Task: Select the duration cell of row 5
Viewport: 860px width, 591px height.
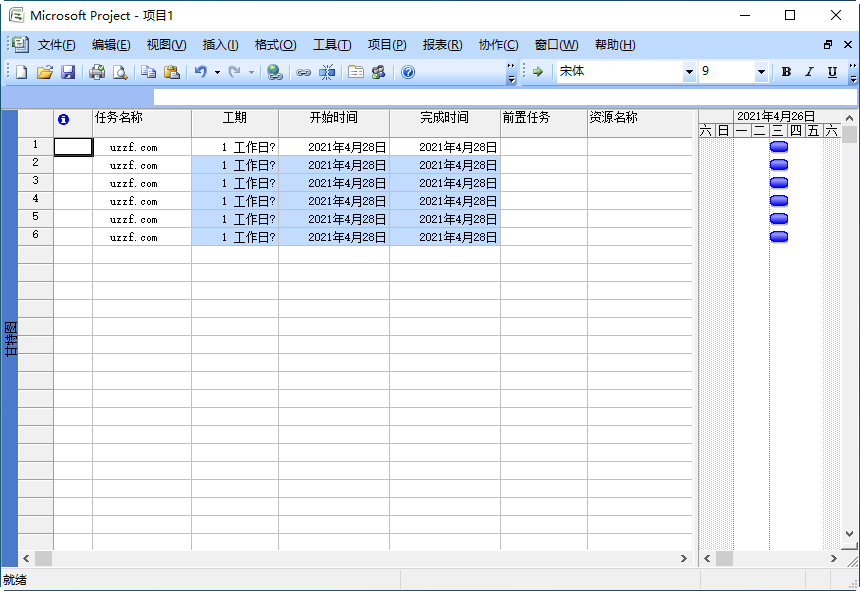Action: point(235,219)
